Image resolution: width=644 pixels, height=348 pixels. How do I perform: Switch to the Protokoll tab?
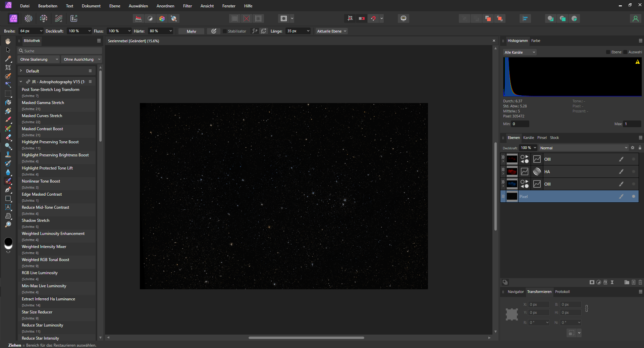pos(562,292)
